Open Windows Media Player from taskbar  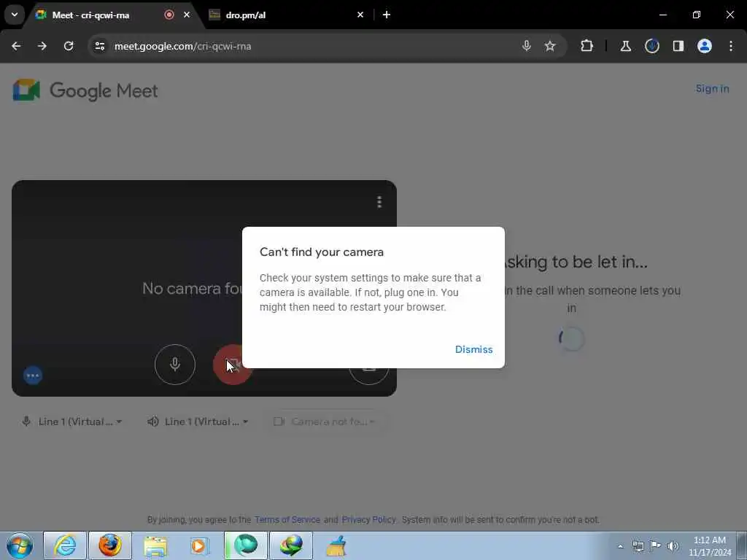click(199, 545)
